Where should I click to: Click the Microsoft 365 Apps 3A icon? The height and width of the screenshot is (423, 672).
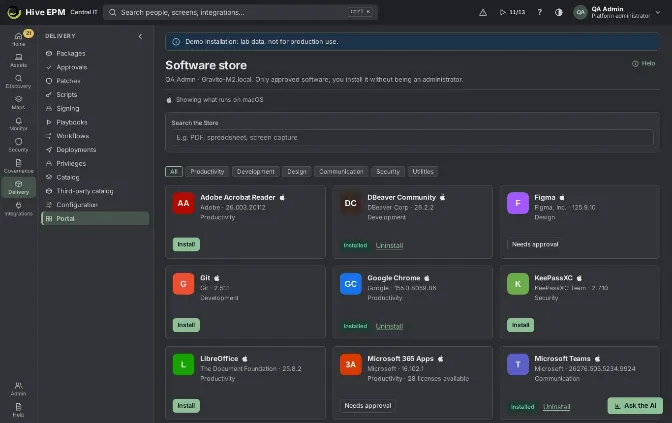[x=351, y=364]
